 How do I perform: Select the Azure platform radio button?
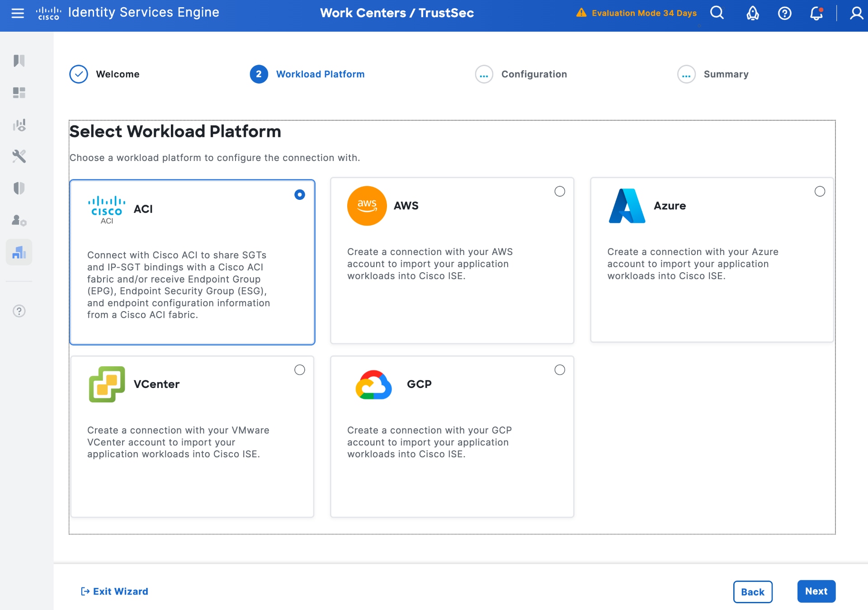[x=820, y=191]
